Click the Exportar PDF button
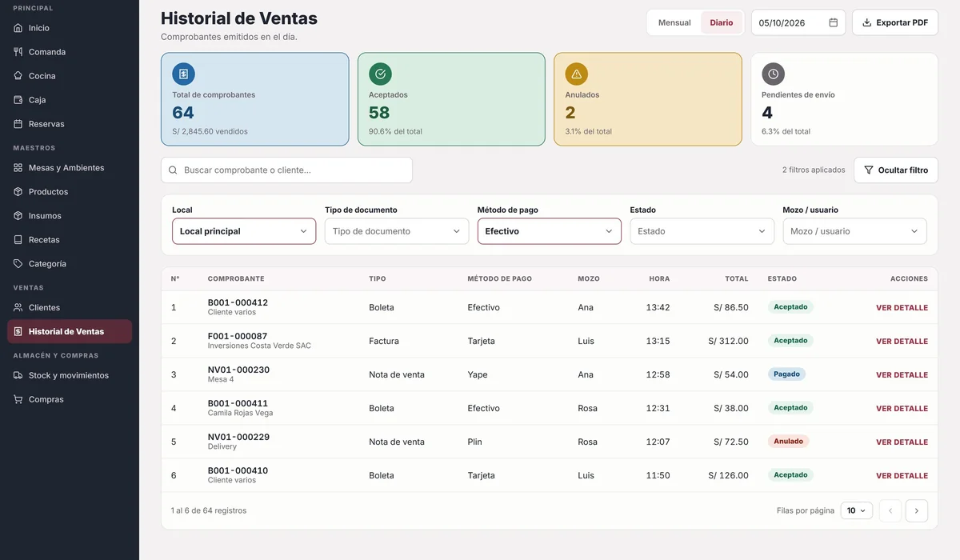This screenshot has width=960, height=560. (895, 22)
